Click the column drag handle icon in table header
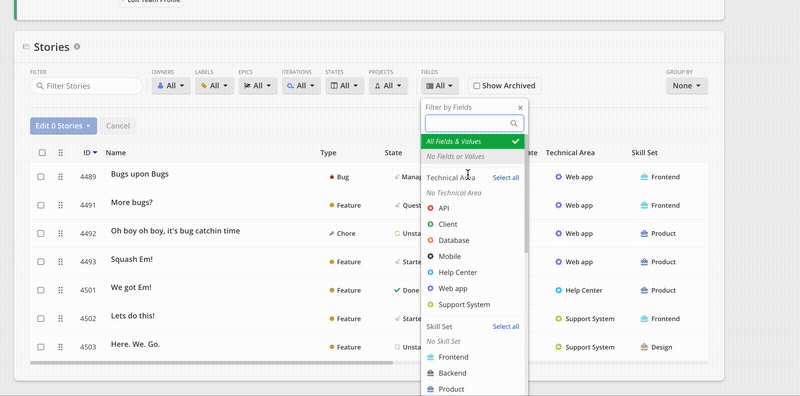The image size is (800, 396). [x=60, y=153]
